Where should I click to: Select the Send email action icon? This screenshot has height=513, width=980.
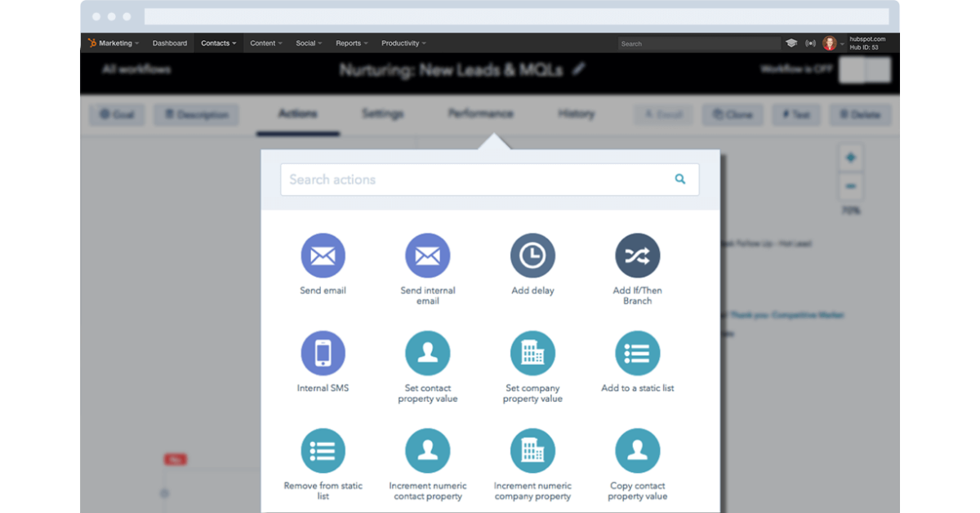tap(323, 256)
